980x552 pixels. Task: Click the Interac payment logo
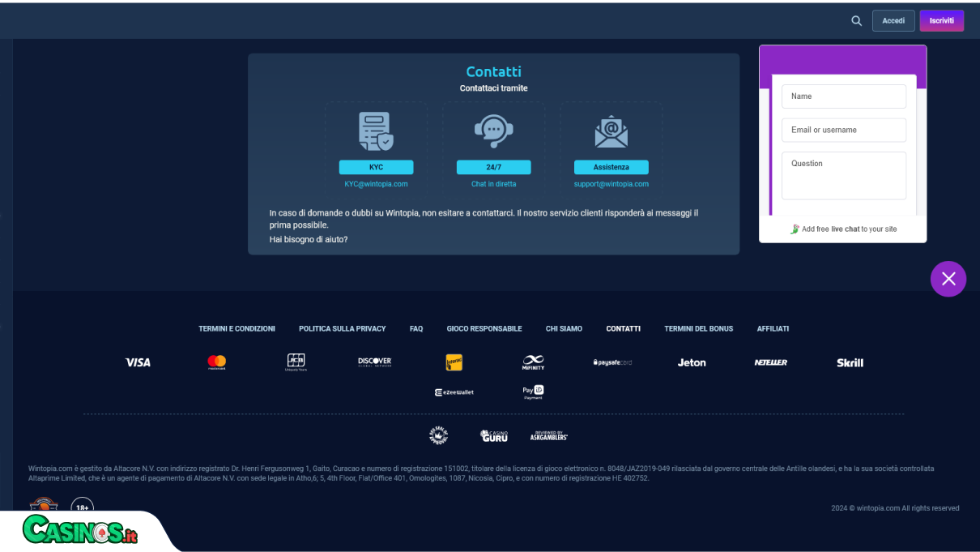tap(454, 362)
